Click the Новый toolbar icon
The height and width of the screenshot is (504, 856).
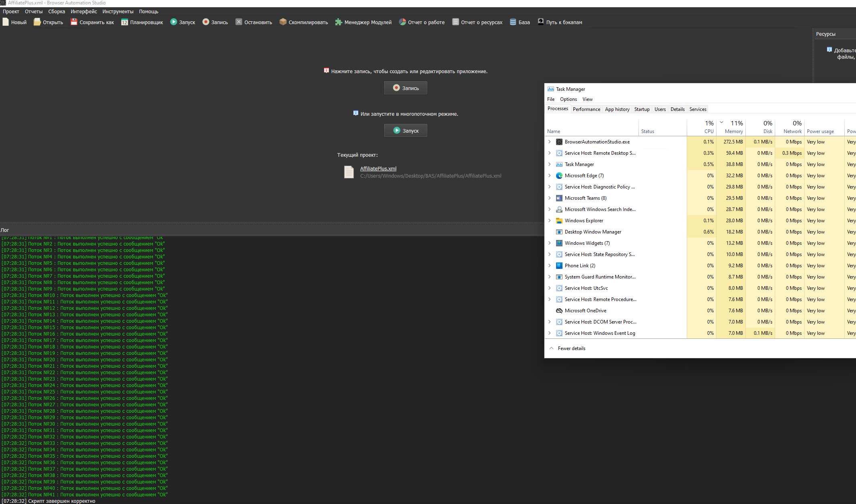point(6,22)
